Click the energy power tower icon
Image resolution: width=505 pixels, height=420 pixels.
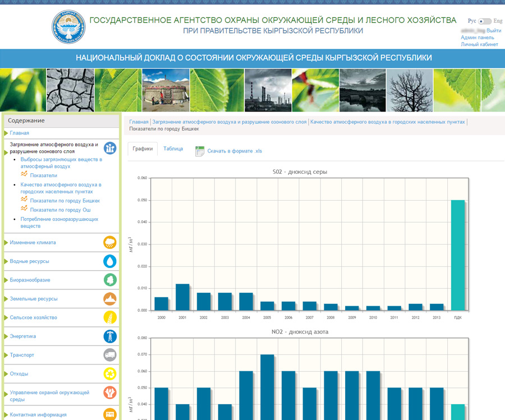pos(110,336)
